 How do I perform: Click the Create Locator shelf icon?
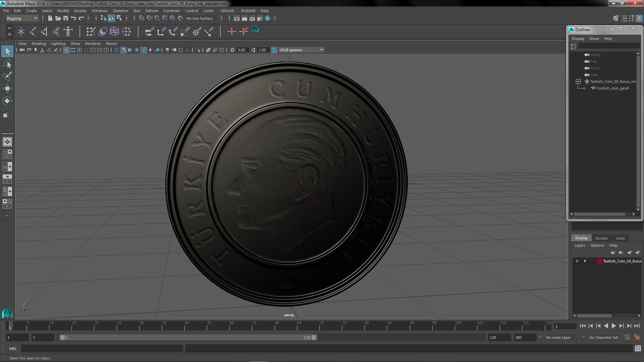[21, 32]
